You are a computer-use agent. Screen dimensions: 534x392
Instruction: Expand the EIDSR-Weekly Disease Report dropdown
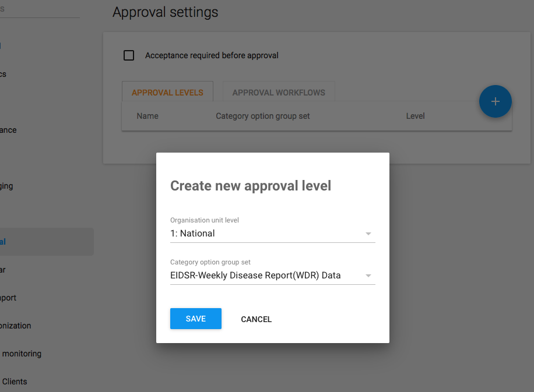(272, 276)
